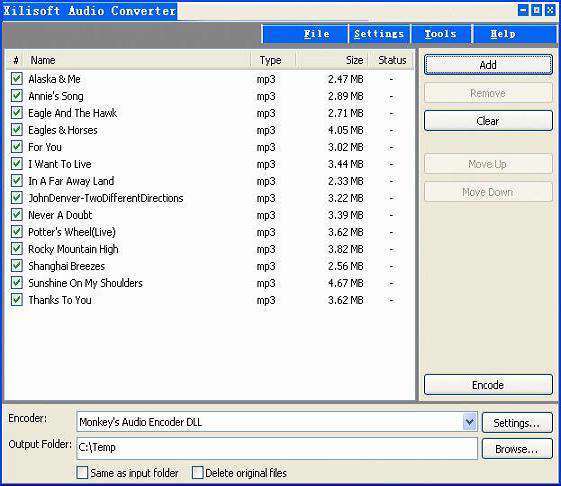561x486 pixels.
Task: Close the Xilisoft Audio Converter window
Action: tap(550, 10)
